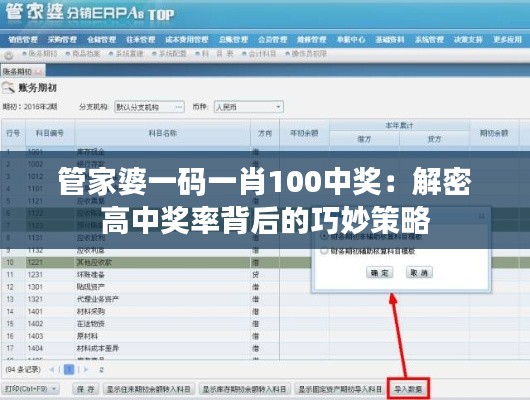
Task: Click the 确定 button in dialog
Action: pyautogui.click(x=380, y=273)
